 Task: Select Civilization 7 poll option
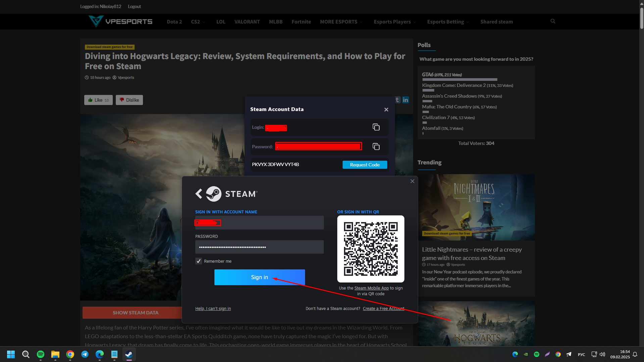[x=448, y=117]
